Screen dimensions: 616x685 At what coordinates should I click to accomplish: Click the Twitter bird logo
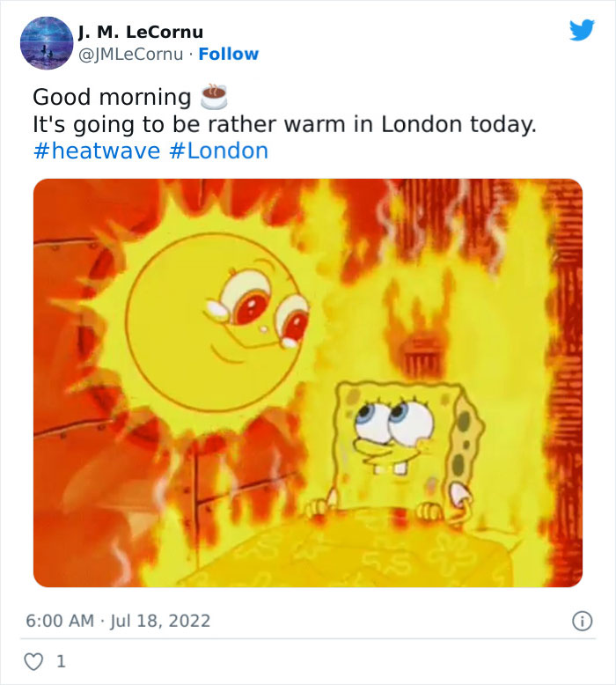[582, 30]
